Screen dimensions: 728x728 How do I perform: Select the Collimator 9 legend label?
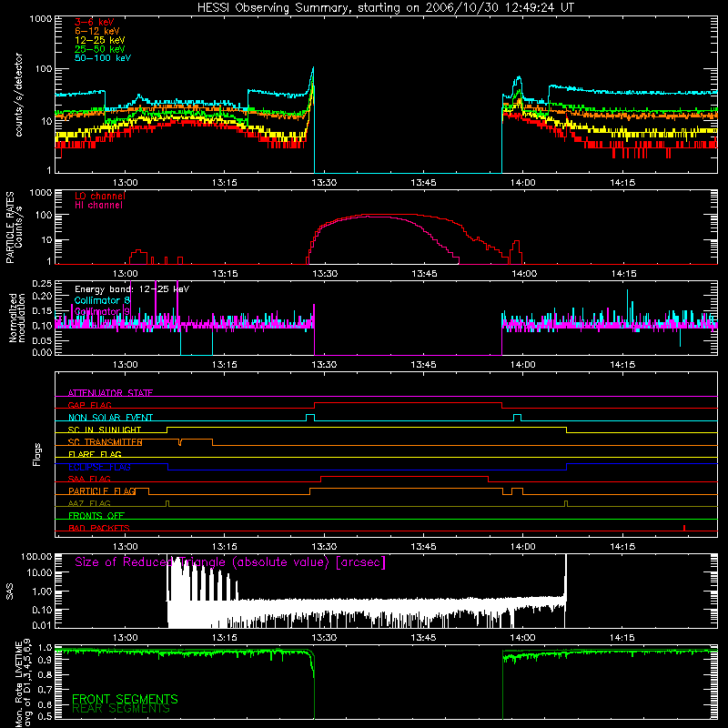102,311
